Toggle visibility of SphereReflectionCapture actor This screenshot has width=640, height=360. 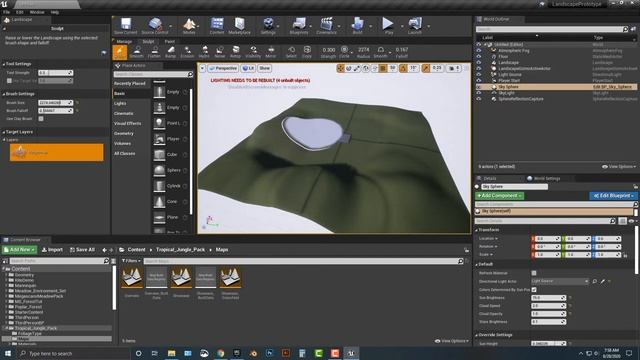click(x=479, y=99)
